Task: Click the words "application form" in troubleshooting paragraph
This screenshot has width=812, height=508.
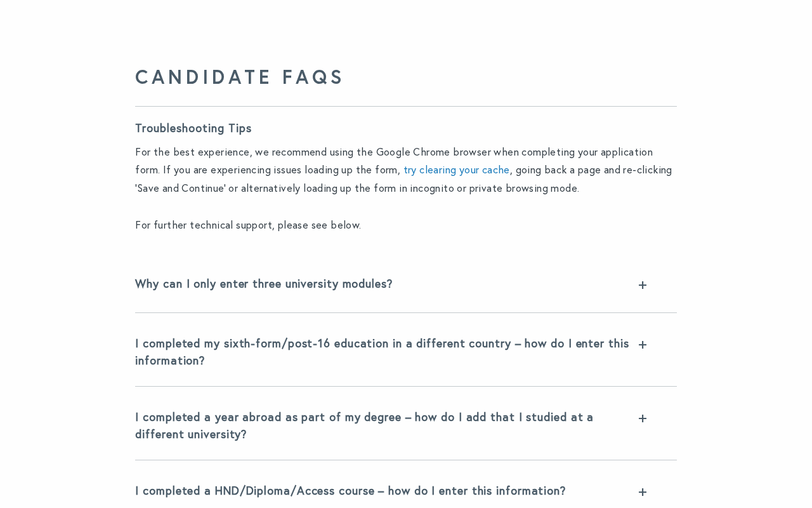Action: pos(626,153)
